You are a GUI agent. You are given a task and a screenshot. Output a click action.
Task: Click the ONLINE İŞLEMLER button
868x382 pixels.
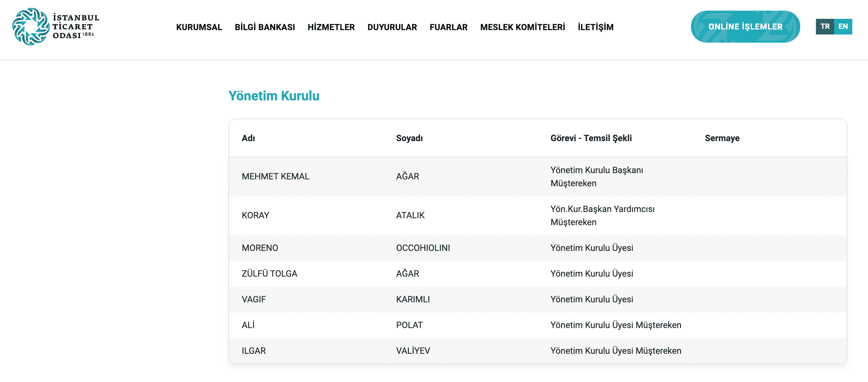pos(745,27)
